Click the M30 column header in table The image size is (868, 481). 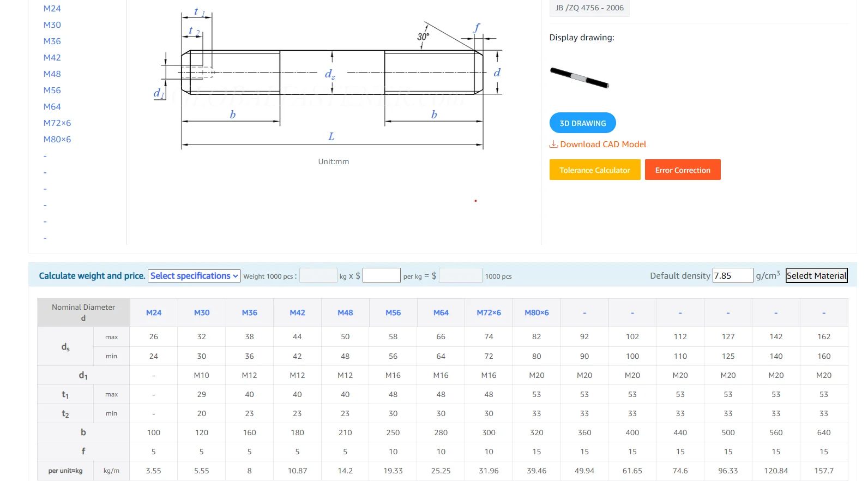coord(202,313)
